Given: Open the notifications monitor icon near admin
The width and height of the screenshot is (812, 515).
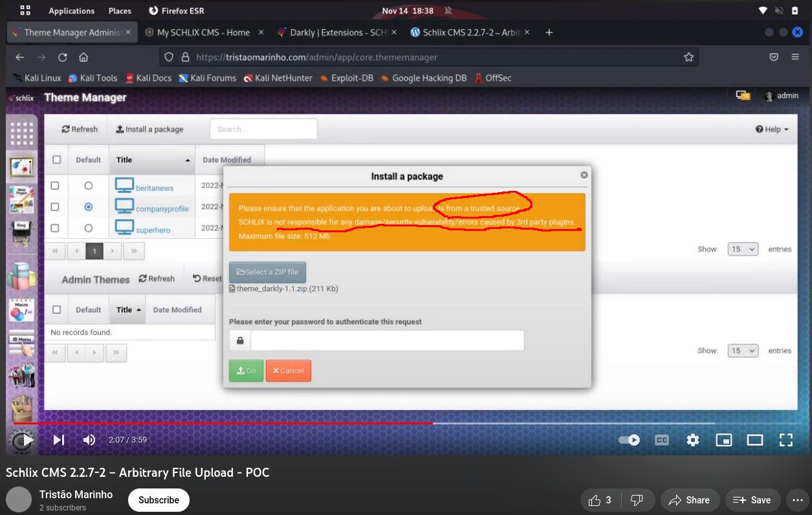Looking at the screenshot, I should pos(742,96).
